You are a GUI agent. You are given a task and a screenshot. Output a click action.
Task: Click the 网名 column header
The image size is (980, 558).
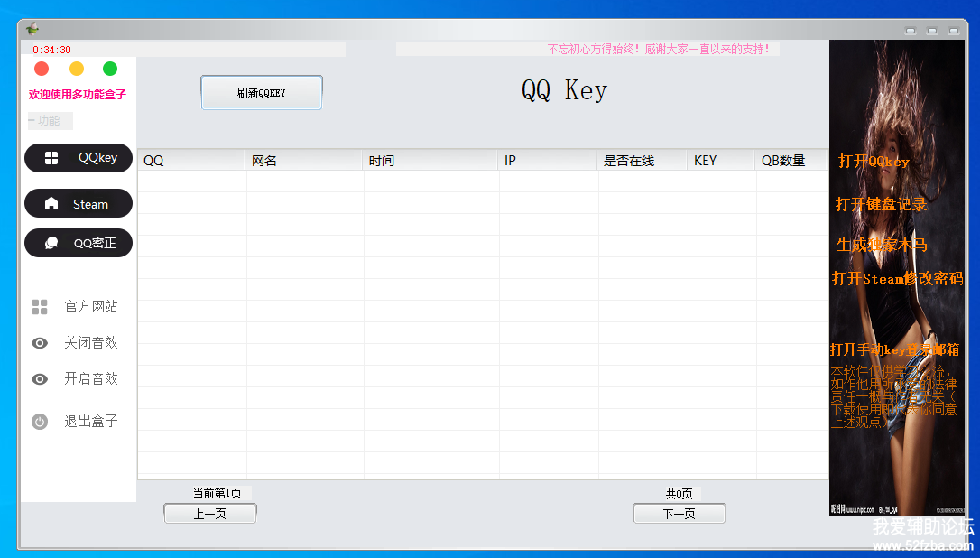pos(304,160)
